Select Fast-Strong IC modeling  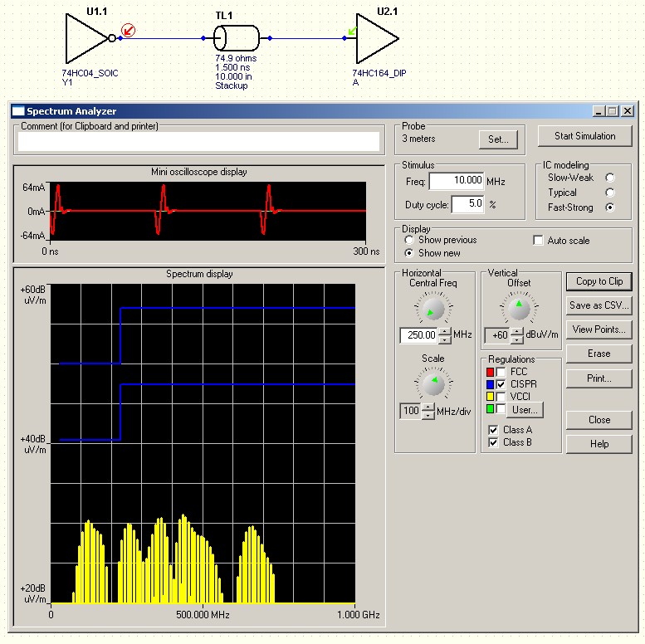pyautogui.click(x=610, y=207)
